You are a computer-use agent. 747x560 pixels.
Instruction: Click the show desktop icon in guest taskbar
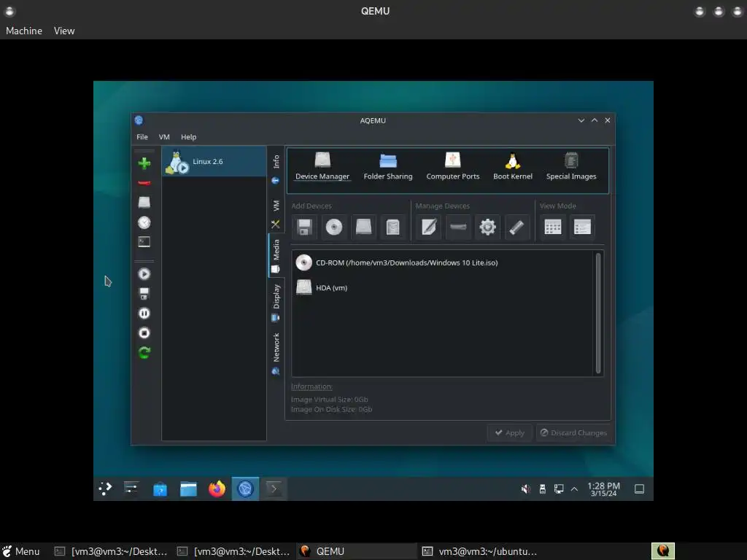click(639, 489)
